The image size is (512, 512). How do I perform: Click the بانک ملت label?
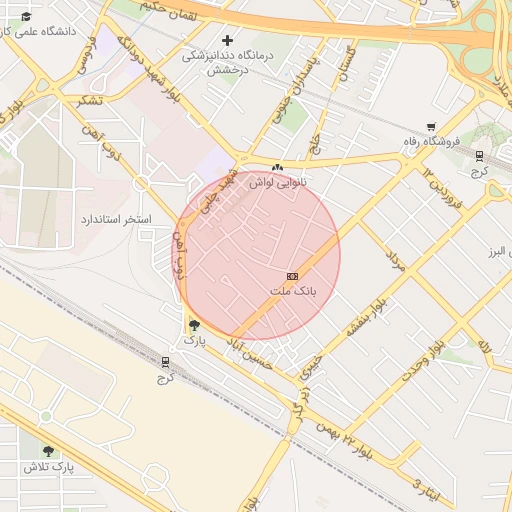click(293, 291)
